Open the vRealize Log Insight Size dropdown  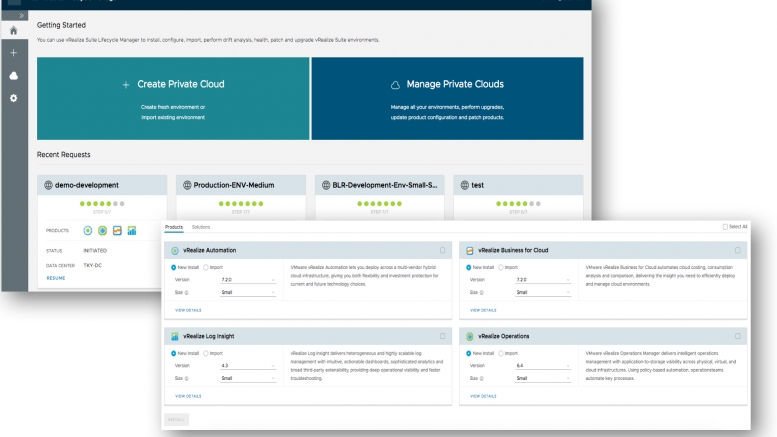248,378
